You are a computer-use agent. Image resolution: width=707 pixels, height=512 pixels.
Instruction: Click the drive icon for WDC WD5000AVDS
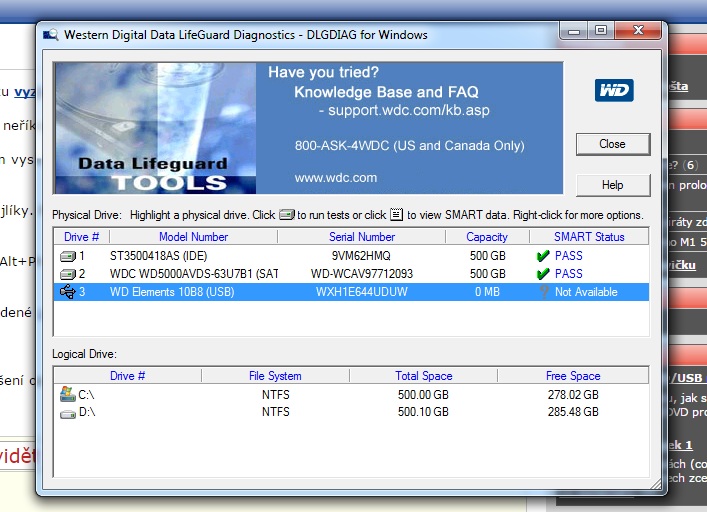click(68, 274)
